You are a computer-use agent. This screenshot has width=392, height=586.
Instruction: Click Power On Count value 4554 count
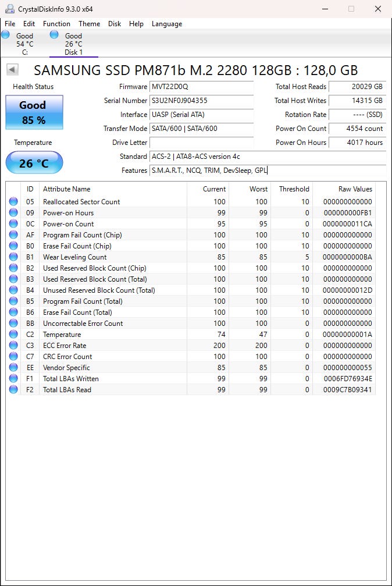coord(357,129)
